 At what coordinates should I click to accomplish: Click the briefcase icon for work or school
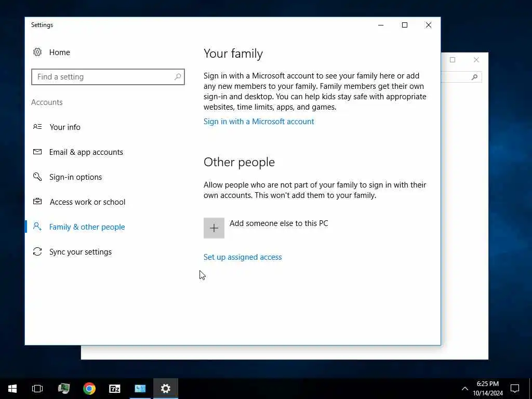tap(37, 202)
